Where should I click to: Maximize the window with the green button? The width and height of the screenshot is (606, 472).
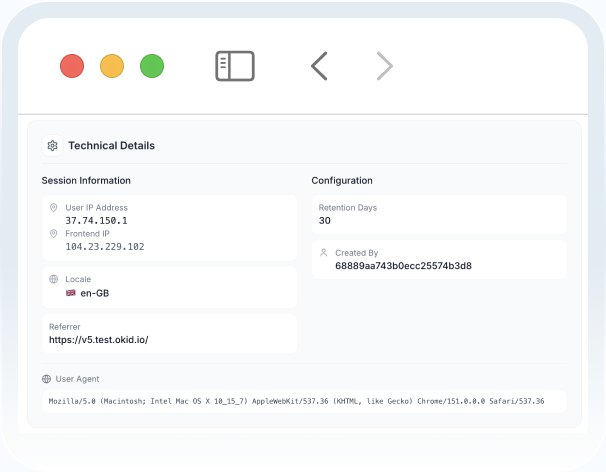[x=152, y=66]
